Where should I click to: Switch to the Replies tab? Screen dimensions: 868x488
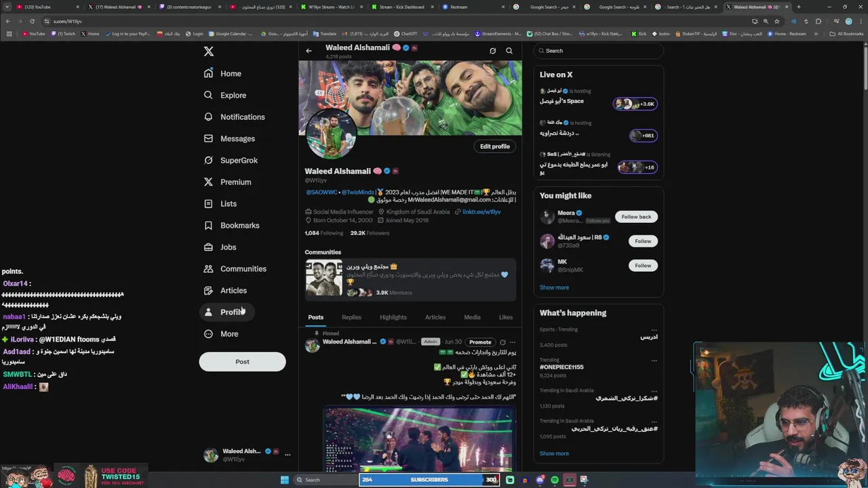click(351, 317)
